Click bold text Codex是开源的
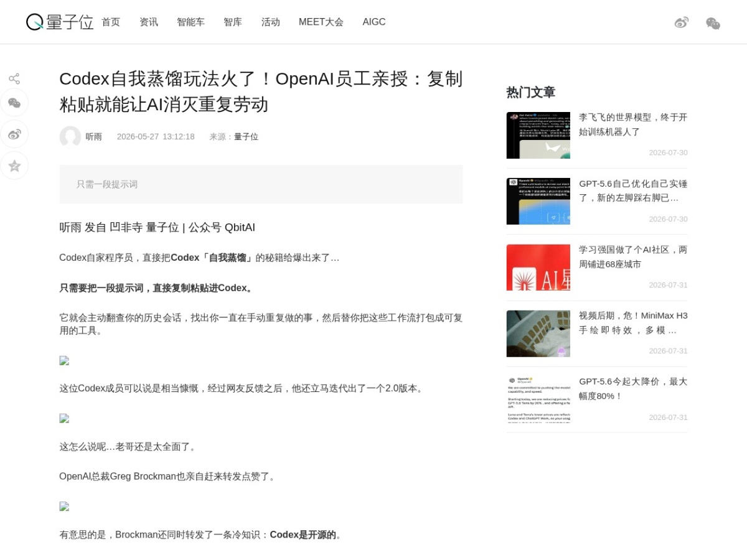The image size is (747, 560). pyautogui.click(x=303, y=535)
